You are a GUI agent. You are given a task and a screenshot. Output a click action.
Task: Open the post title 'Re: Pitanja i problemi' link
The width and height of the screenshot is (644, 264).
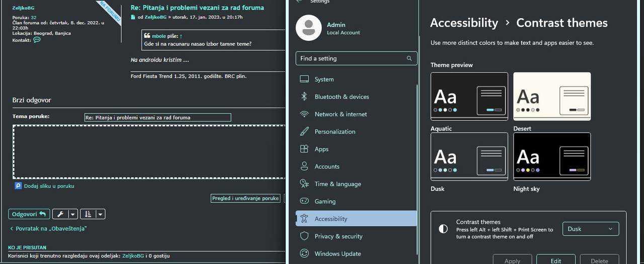[x=197, y=8]
